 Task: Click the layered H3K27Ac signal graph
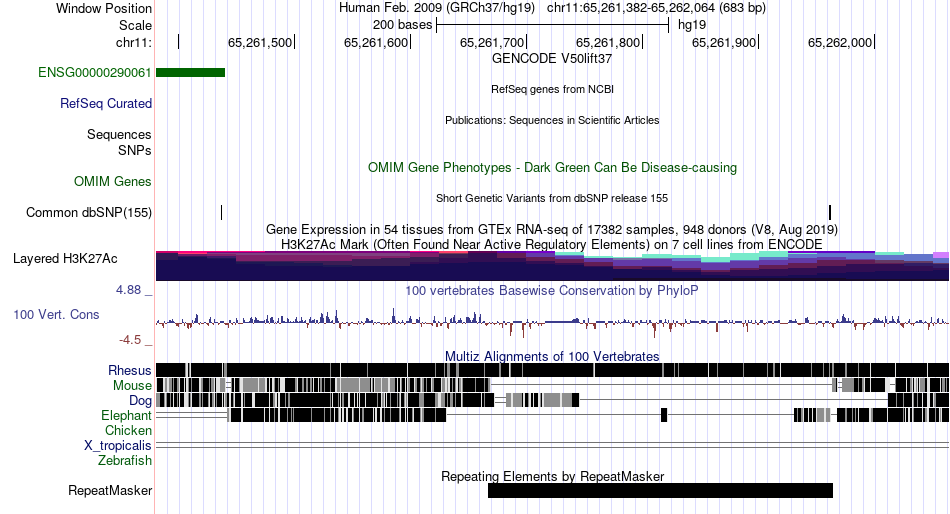(x=552, y=265)
